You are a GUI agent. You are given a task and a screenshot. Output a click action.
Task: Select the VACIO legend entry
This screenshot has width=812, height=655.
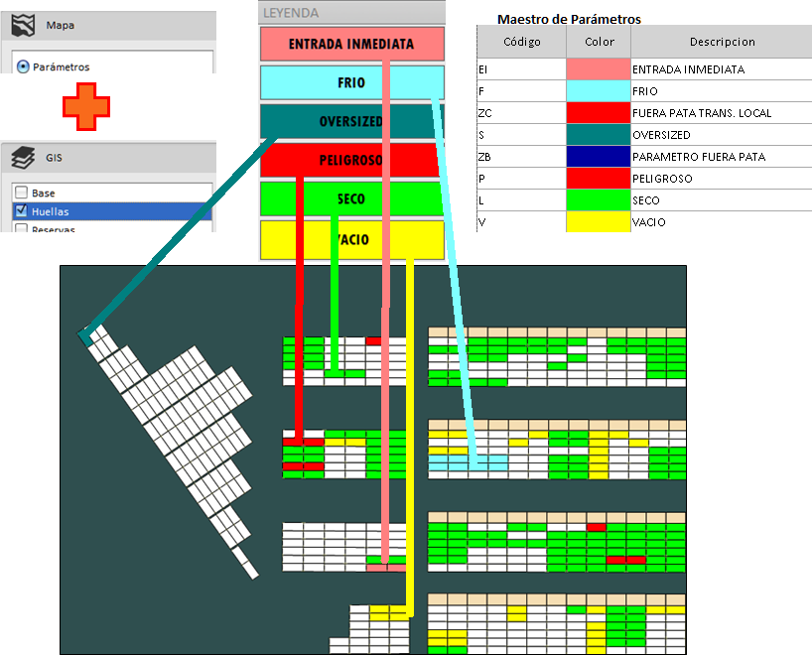tap(350, 238)
